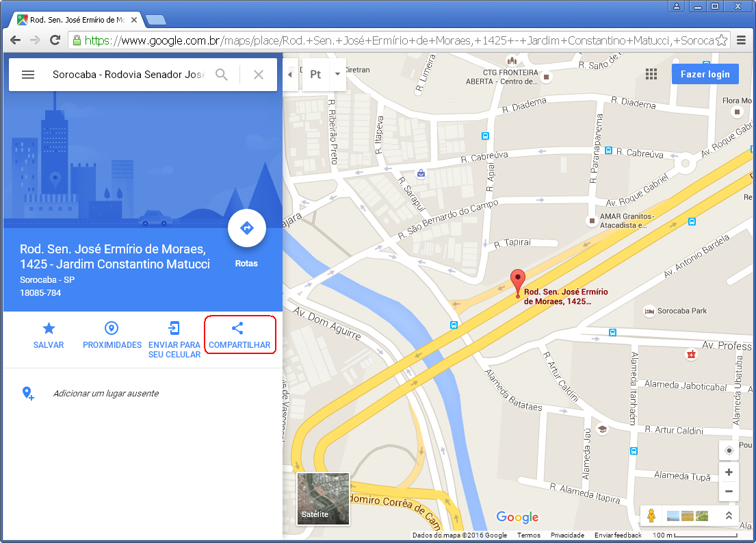Screen dimensions: 756x543
Task: Collapse the side panel arrow
Action: [289, 74]
